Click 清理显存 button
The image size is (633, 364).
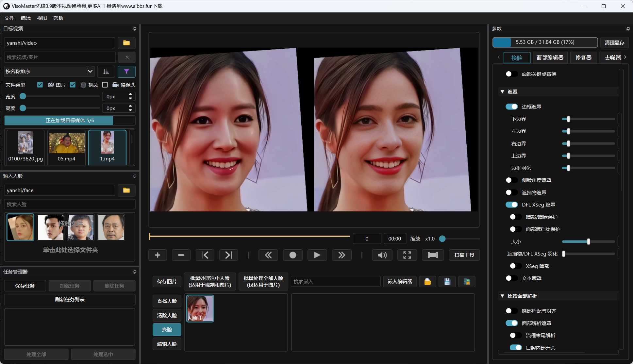[614, 42]
